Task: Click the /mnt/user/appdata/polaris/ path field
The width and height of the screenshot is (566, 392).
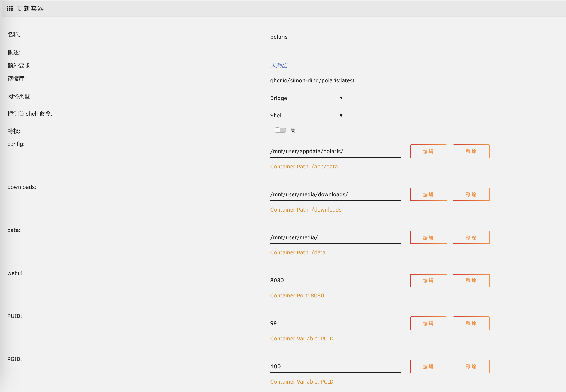Action: point(335,152)
